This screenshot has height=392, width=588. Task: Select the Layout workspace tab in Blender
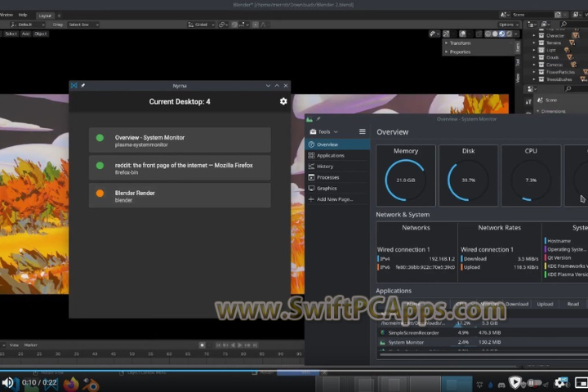pos(45,16)
